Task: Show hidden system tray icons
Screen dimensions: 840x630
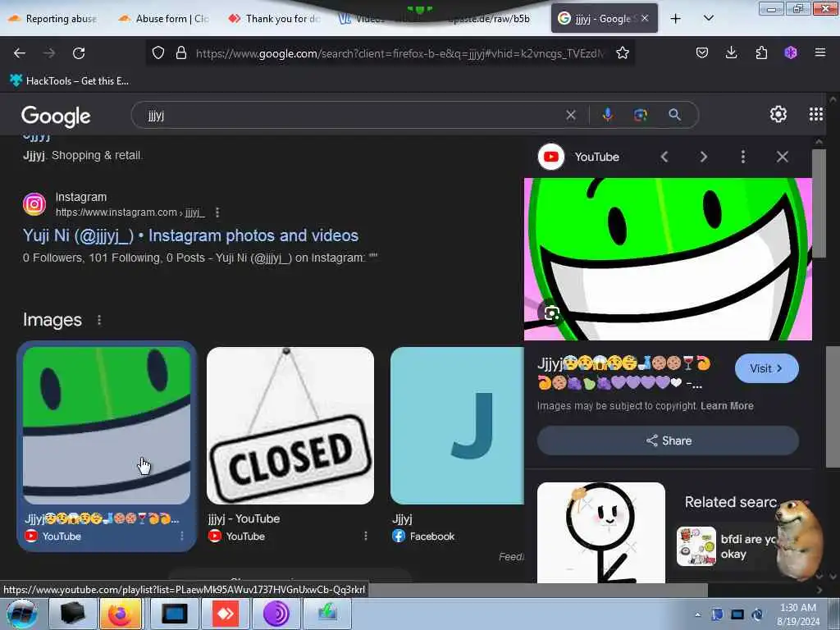Action: pyautogui.click(x=697, y=614)
